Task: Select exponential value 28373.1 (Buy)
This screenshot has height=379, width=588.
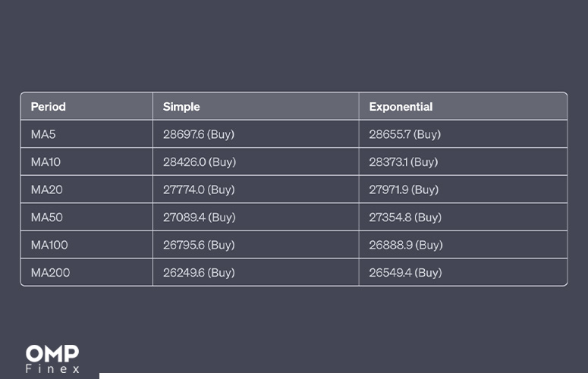Action: (404, 161)
